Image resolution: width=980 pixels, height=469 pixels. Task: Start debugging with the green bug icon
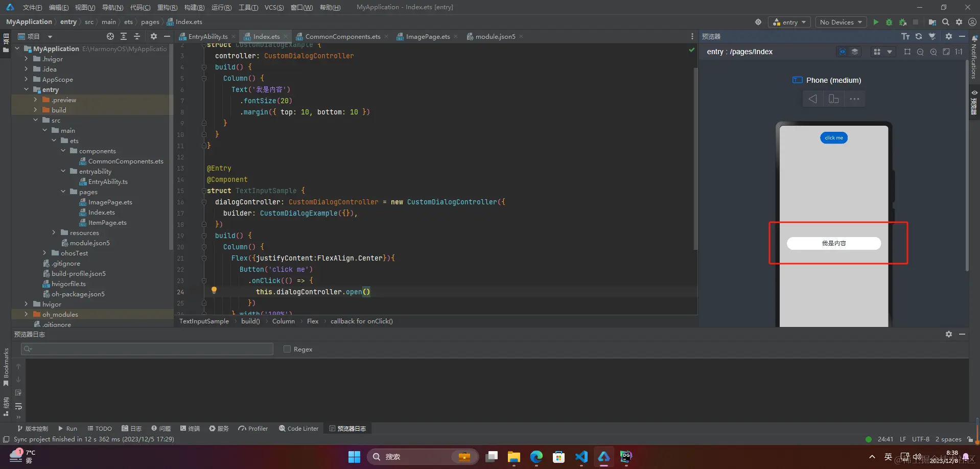pyautogui.click(x=889, y=22)
